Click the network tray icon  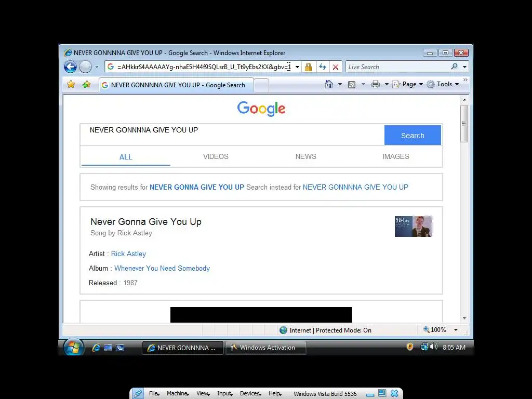424,347
